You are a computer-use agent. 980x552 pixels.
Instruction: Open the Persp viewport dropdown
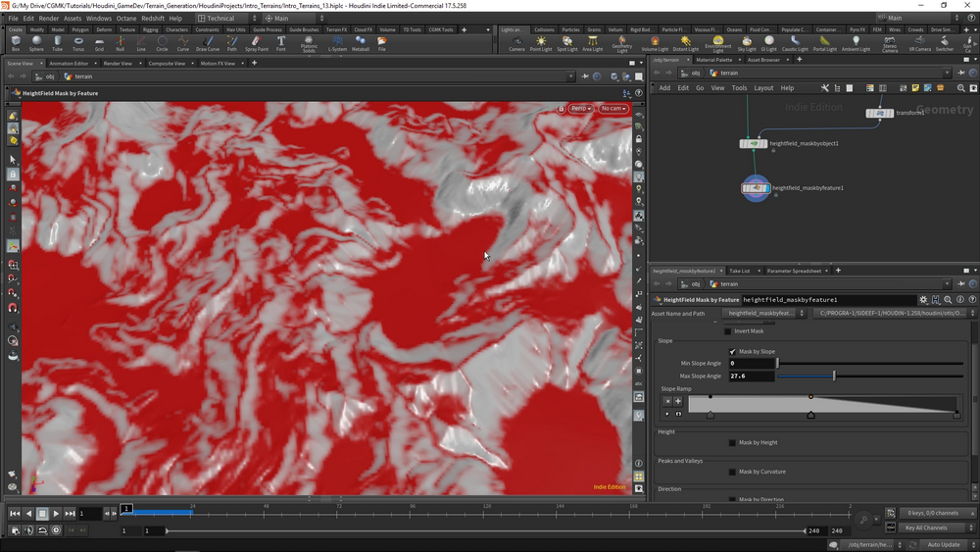click(580, 109)
